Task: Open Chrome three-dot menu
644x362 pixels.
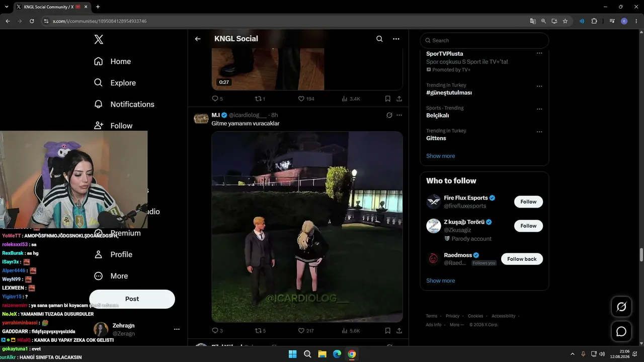Action: [x=636, y=21]
